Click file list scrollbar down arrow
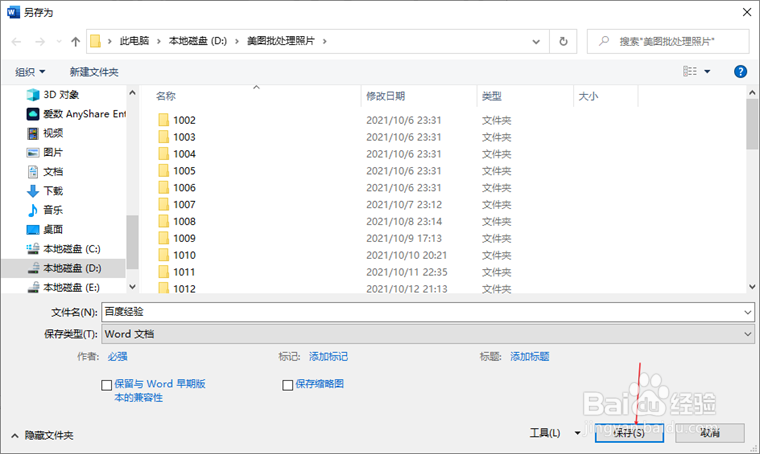The width and height of the screenshot is (760, 454). click(x=752, y=287)
